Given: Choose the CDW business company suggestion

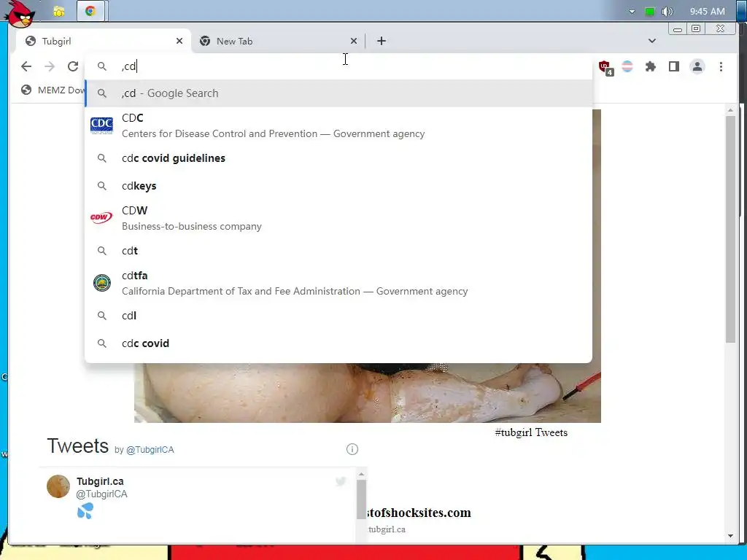Looking at the screenshot, I should coord(338,218).
